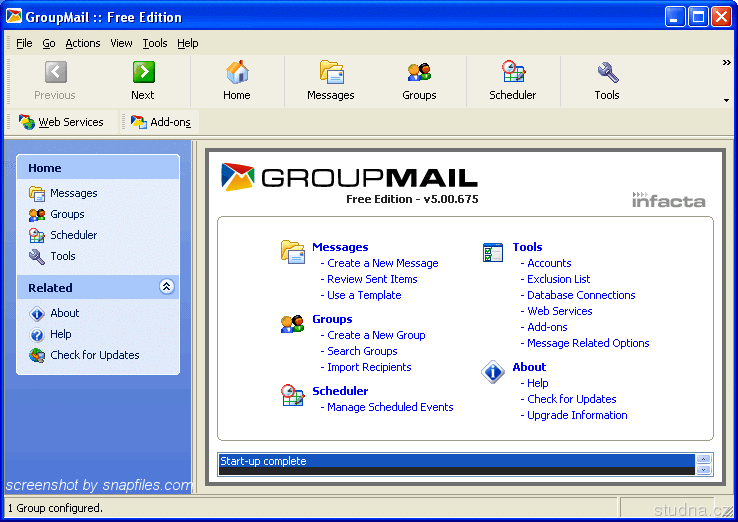The width and height of the screenshot is (738, 522).
Task: Click Check for Updates link under About
Action: (x=571, y=399)
